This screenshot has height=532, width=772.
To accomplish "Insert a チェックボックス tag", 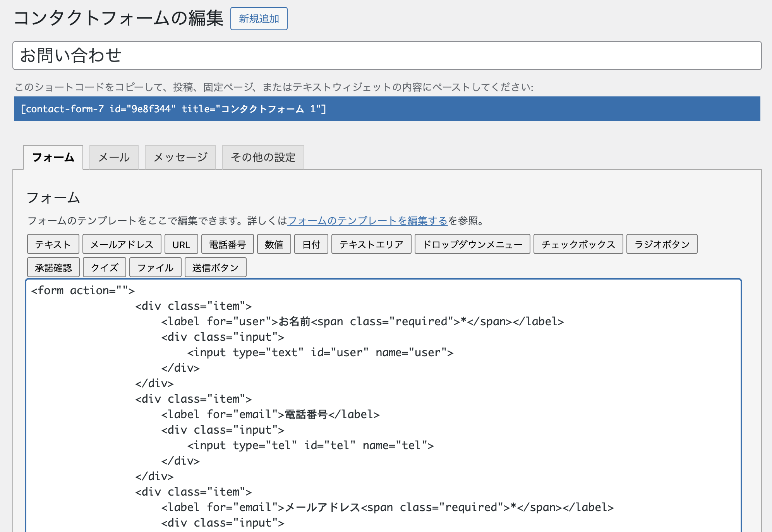I will tap(578, 244).
